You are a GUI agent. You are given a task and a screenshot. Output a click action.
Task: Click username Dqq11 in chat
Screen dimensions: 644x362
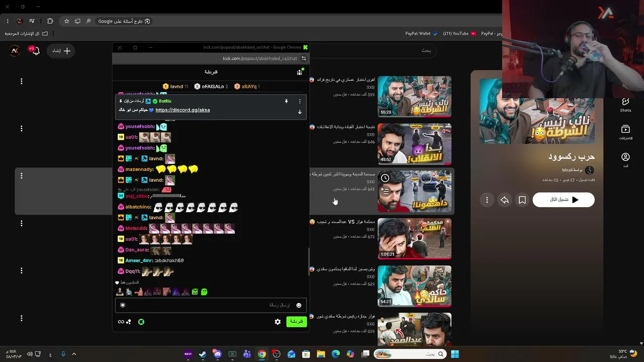(x=133, y=271)
